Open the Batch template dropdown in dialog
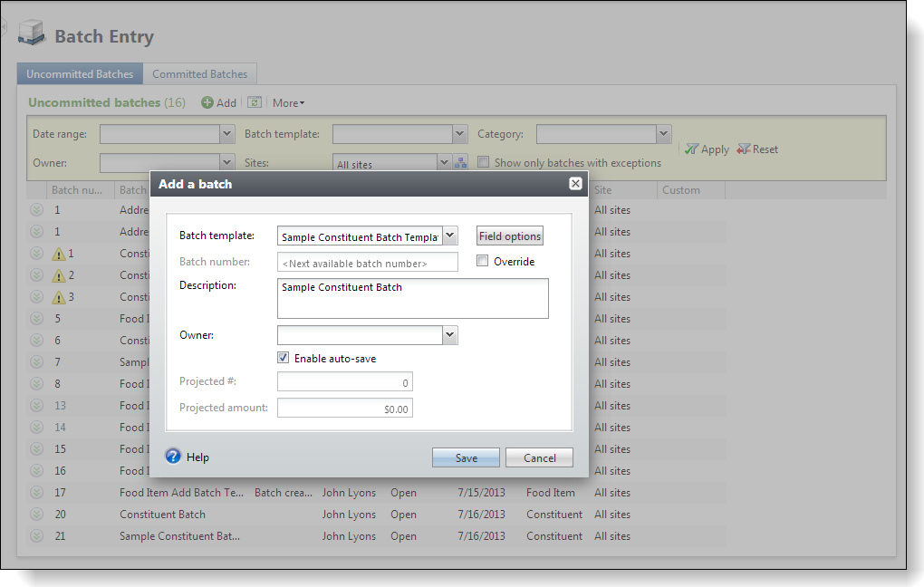 pyautogui.click(x=449, y=236)
